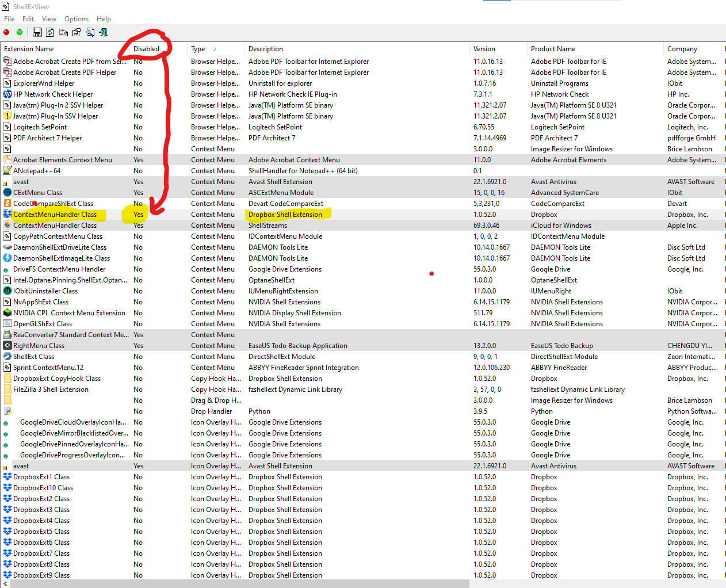This screenshot has height=588, width=726.
Task: Click the red Disable Selected Items button
Action: coord(6,32)
